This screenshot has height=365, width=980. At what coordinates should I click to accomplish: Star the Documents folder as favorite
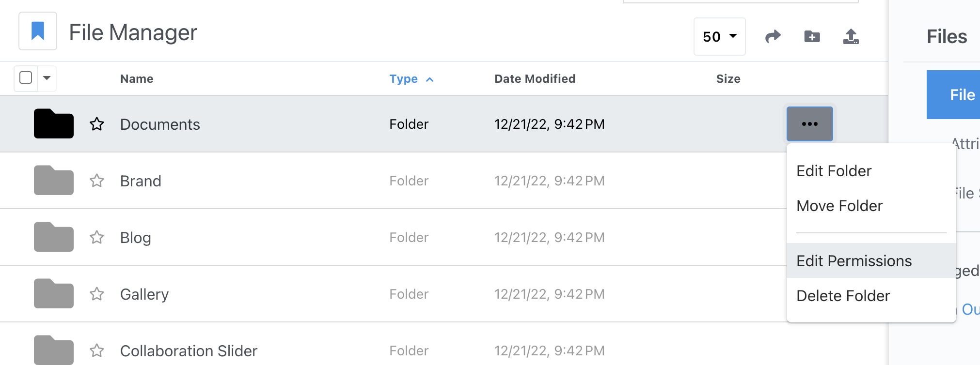coord(97,124)
